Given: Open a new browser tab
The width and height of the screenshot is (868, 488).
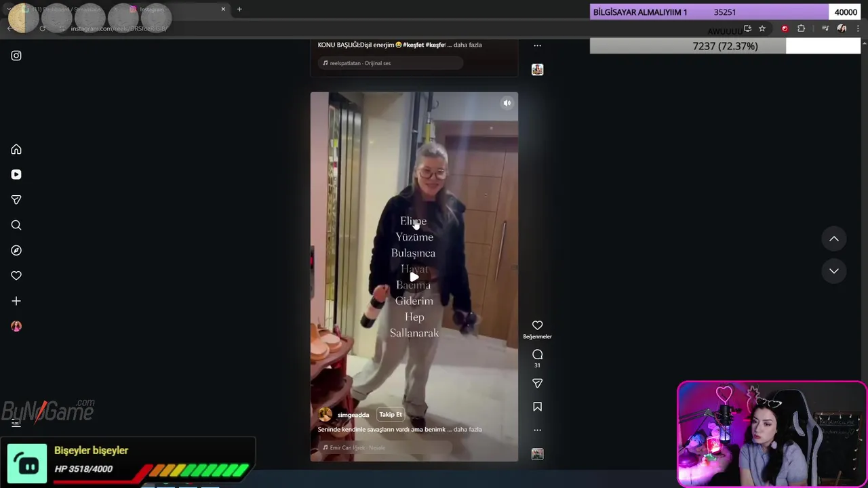Looking at the screenshot, I should 239,9.
